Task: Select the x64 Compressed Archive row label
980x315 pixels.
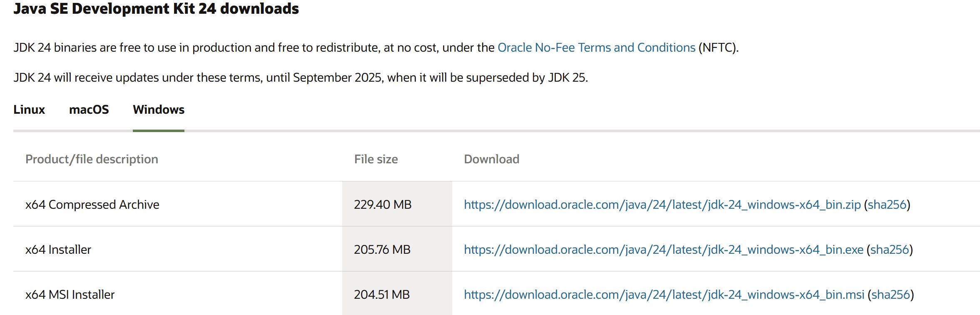Action: [x=92, y=205]
